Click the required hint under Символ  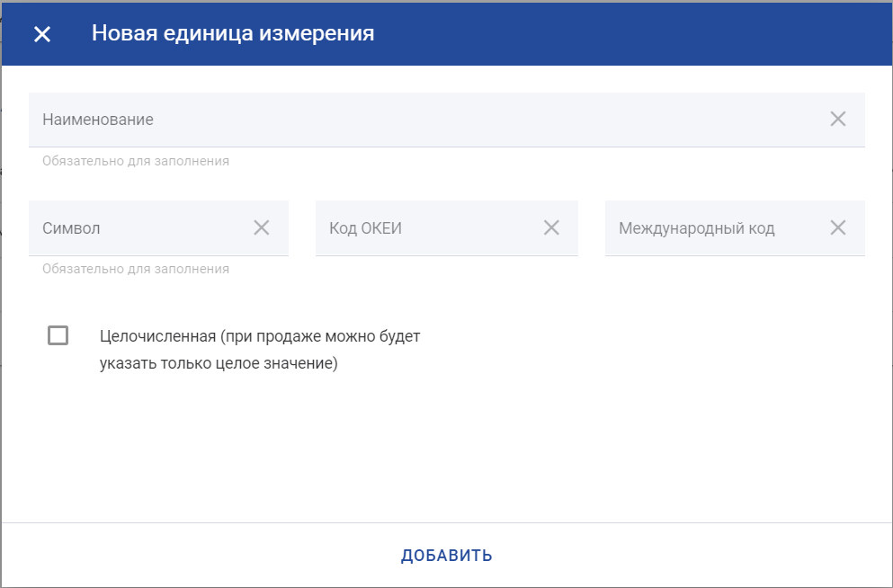point(136,269)
